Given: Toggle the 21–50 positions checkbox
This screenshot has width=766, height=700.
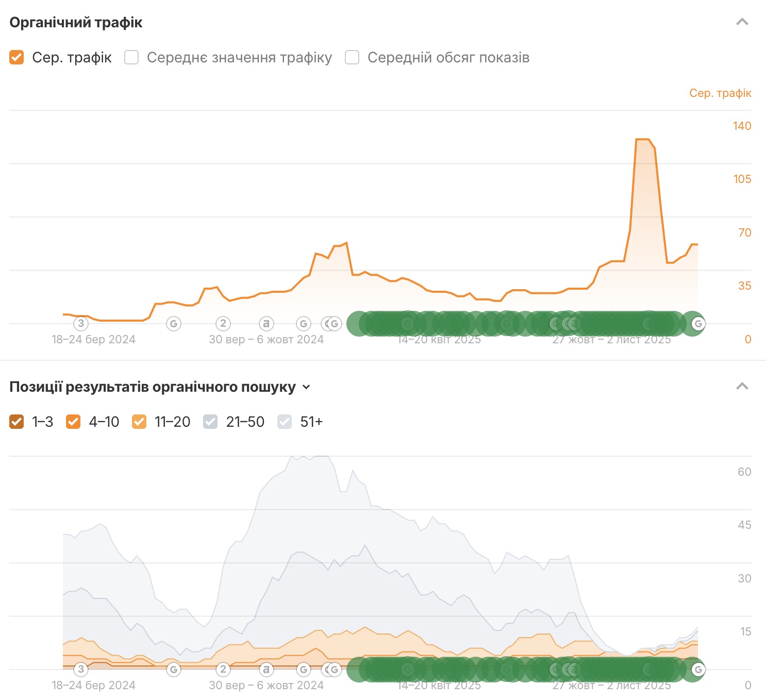Looking at the screenshot, I should tap(210, 422).
